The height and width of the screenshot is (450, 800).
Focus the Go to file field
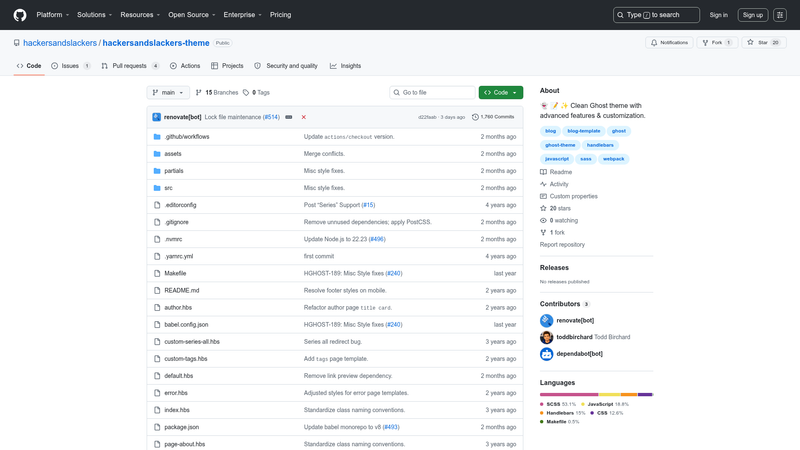[432, 92]
